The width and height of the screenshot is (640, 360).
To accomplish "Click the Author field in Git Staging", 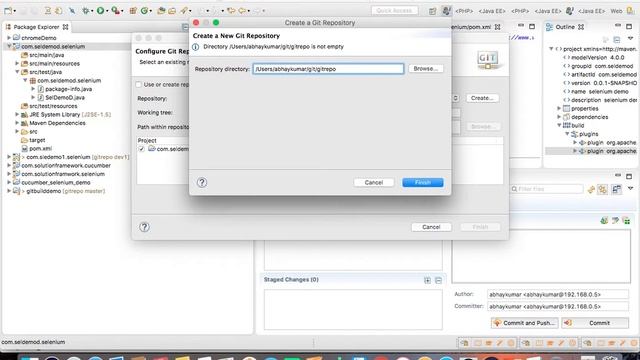I will pyautogui.click(x=558, y=294).
